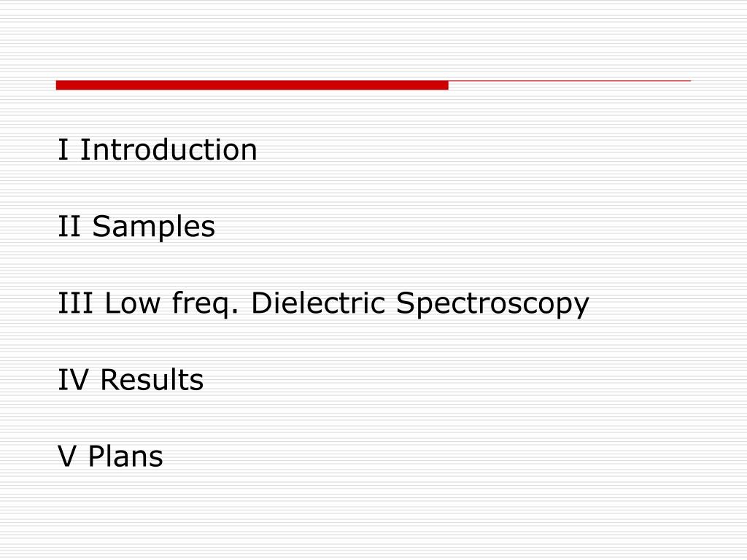747x560 pixels.
Task: Click the word 'Plans'
Action: tap(125, 456)
